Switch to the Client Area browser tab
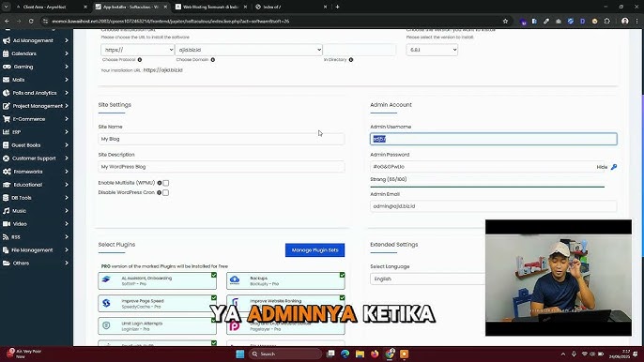This screenshot has height=362, width=644. (51, 7)
